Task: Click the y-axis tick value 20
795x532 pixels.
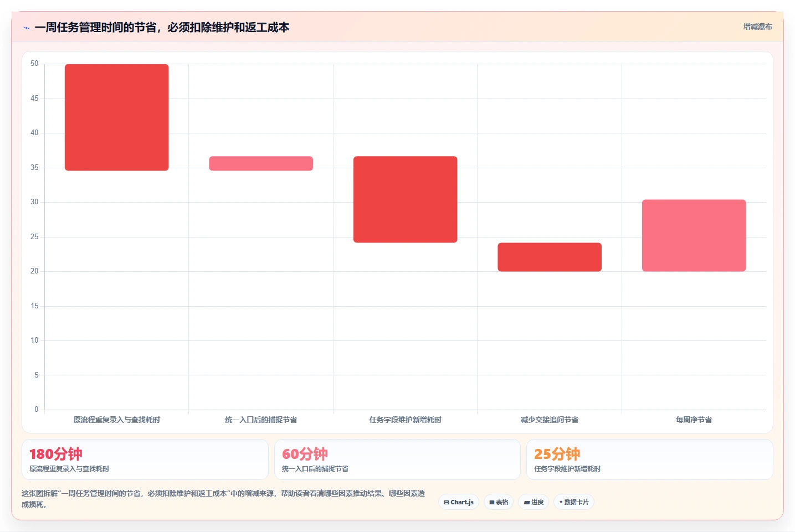Action: 34,271
